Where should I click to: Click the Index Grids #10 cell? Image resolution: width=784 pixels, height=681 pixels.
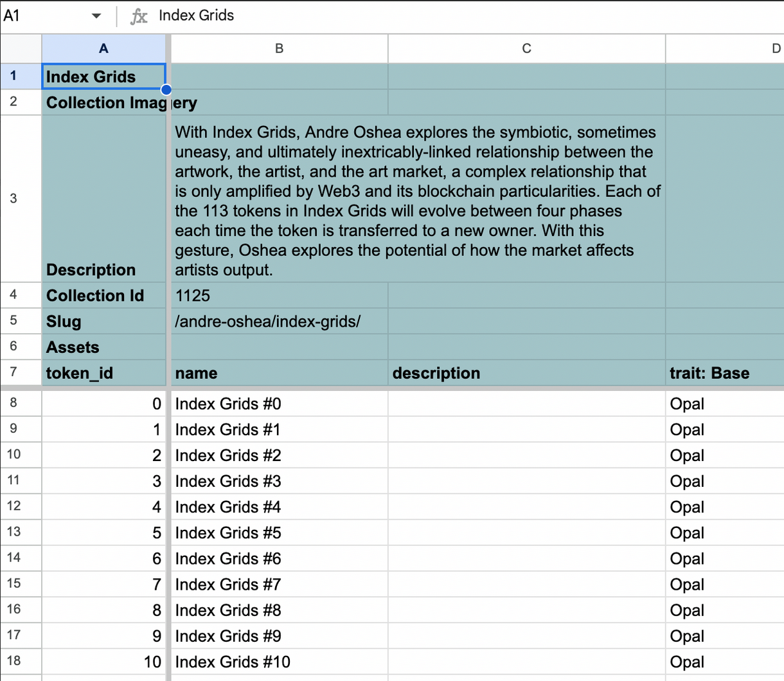click(279, 661)
